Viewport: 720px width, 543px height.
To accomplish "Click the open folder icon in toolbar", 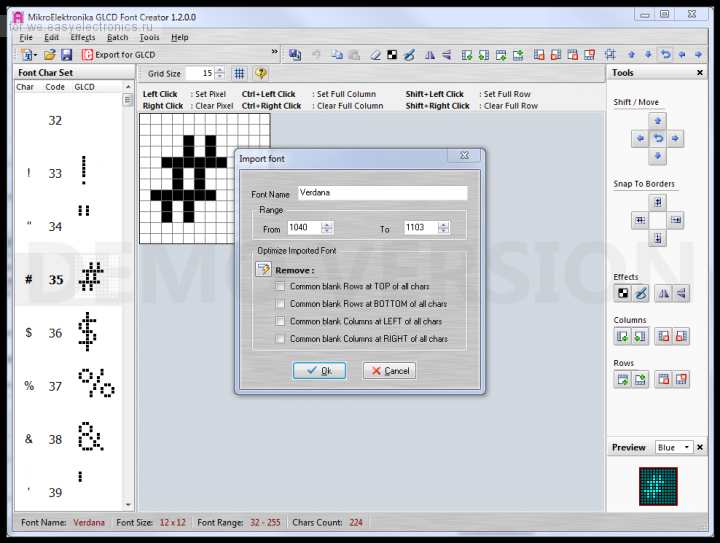I will (x=49, y=54).
